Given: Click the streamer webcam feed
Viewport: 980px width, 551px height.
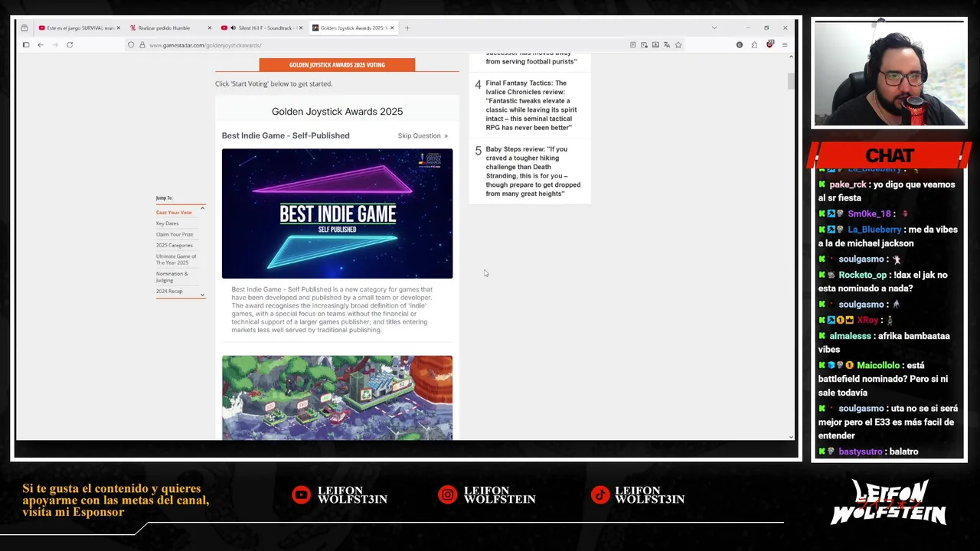Looking at the screenshot, I should click(x=890, y=73).
